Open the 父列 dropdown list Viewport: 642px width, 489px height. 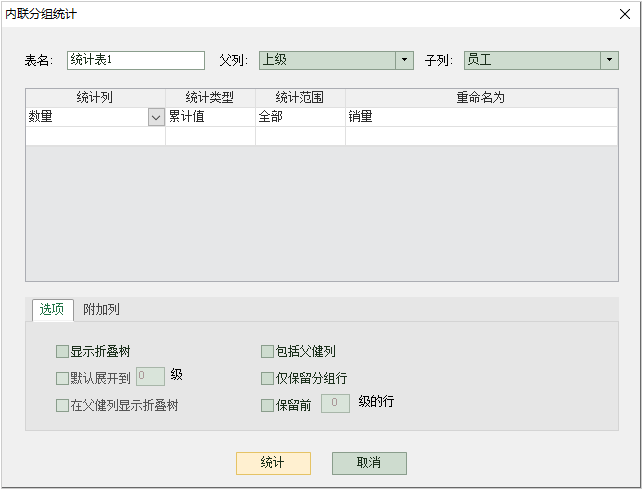pos(404,60)
